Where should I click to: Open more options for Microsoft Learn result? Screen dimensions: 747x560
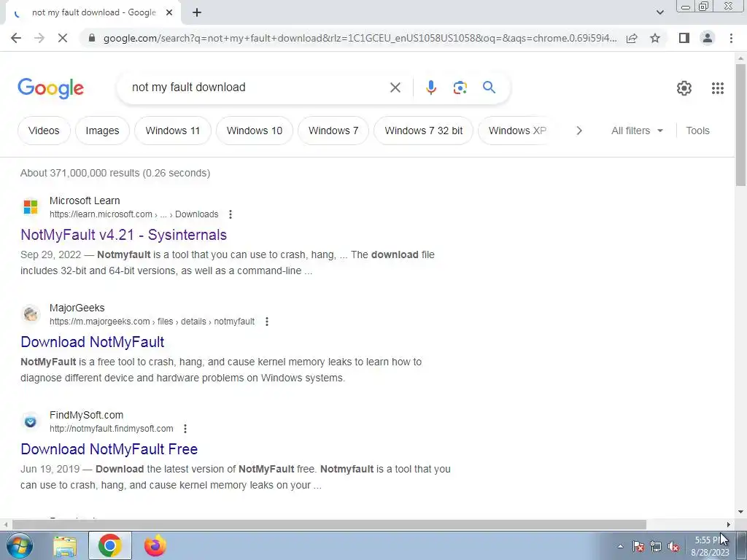230,214
